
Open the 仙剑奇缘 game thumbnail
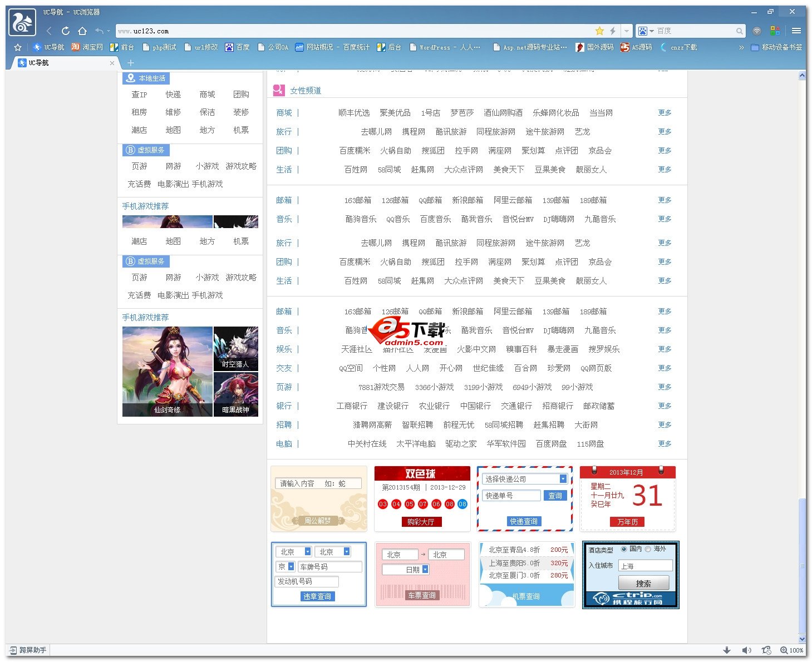point(168,372)
